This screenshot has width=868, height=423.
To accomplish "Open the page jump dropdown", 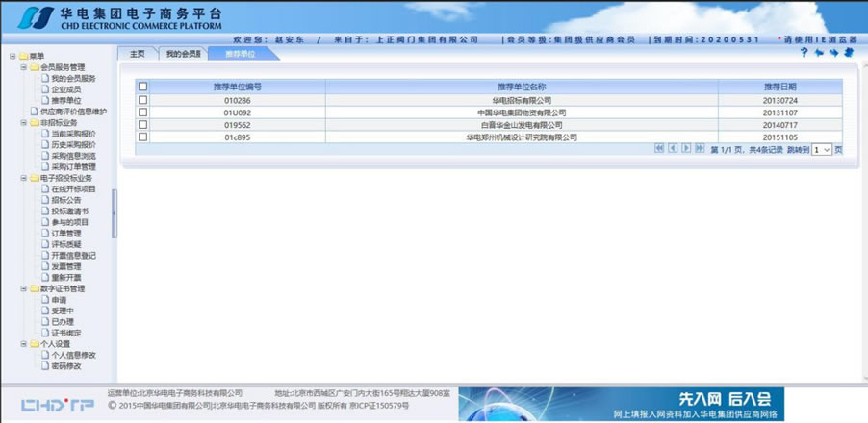I will pyautogui.click(x=821, y=150).
